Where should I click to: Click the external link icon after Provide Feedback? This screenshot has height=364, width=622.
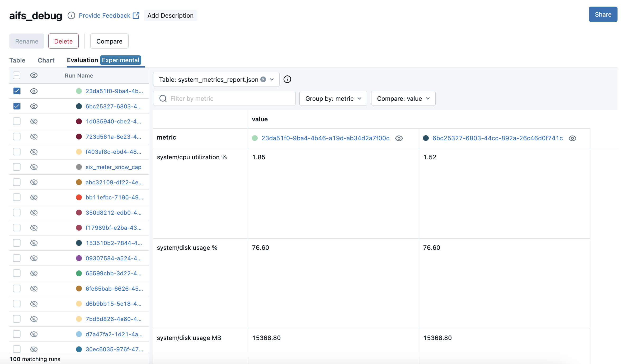pyautogui.click(x=136, y=16)
